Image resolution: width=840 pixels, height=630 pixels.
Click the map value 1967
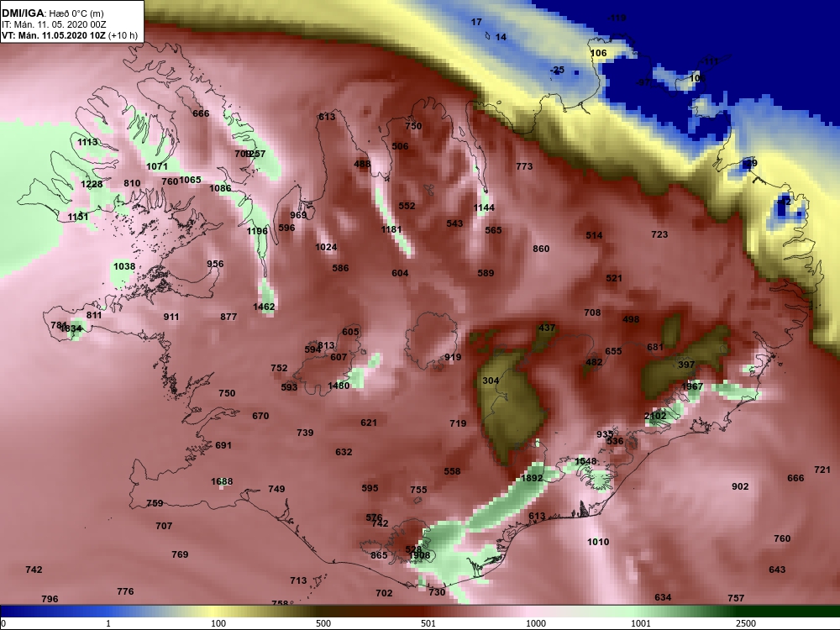692,386
